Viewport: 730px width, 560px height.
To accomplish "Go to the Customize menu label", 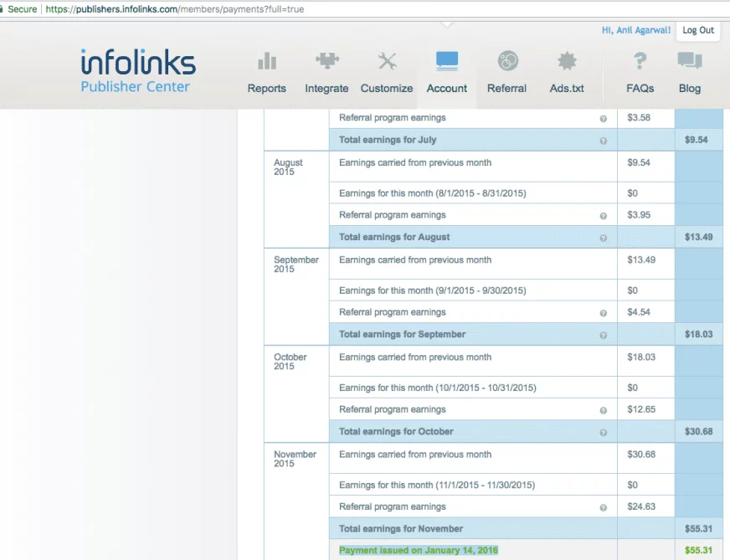I will [x=387, y=89].
